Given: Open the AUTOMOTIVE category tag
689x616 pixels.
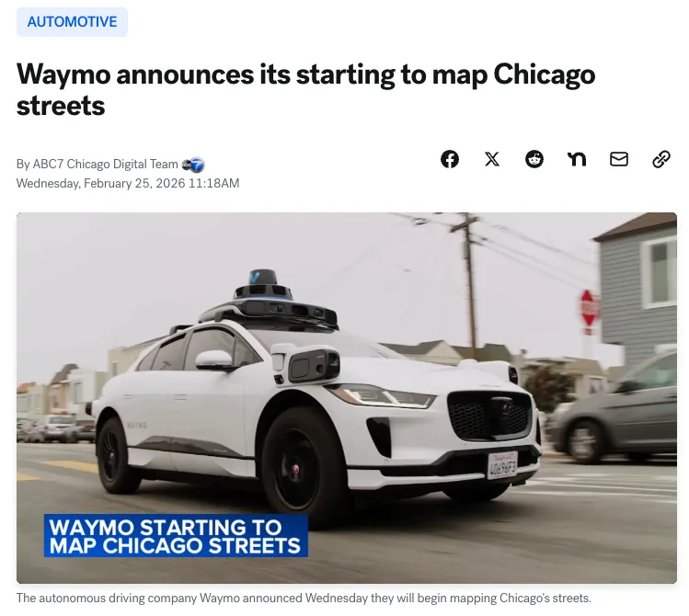Looking at the screenshot, I should 72,21.
